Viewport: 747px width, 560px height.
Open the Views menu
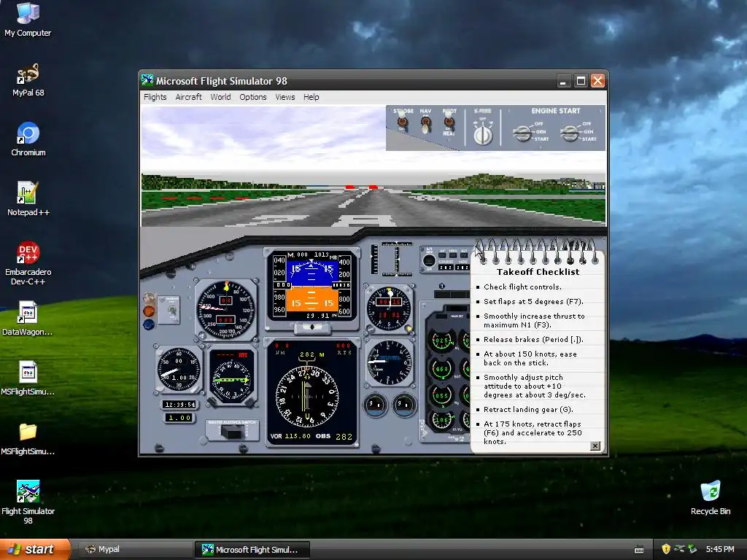coord(285,97)
